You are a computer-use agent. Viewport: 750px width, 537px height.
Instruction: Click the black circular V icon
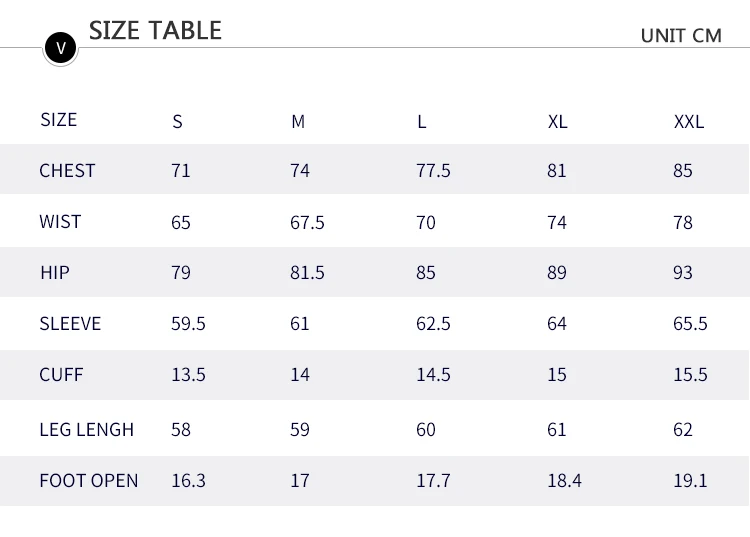(60, 47)
